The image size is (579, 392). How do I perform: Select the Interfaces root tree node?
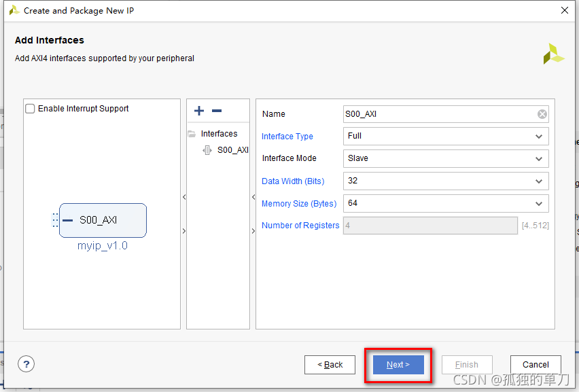tap(219, 134)
